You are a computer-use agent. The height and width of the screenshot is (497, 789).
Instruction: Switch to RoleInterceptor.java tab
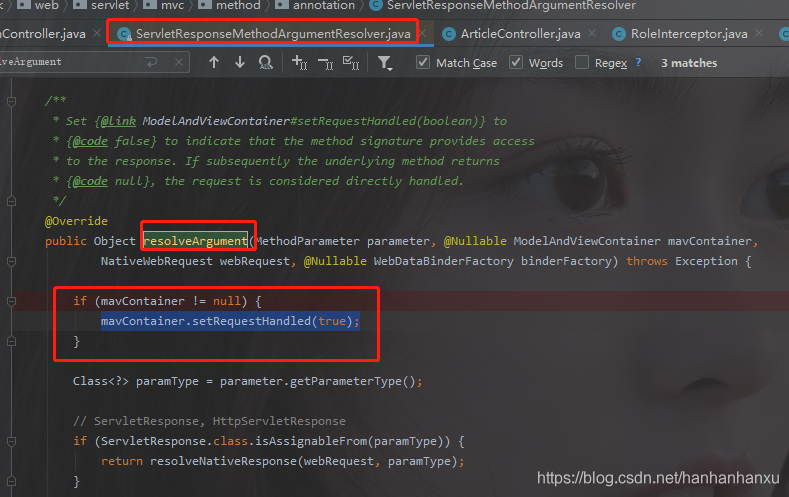tap(688, 34)
